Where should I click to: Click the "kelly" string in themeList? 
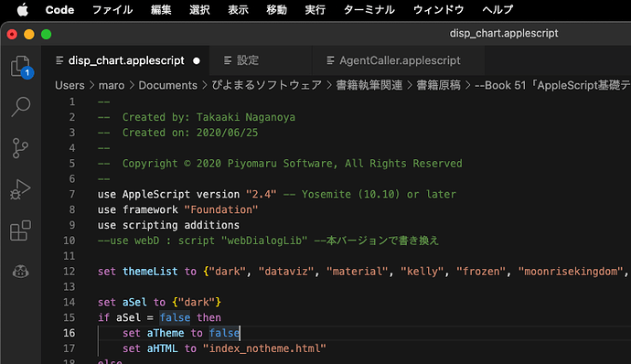click(x=422, y=272)
